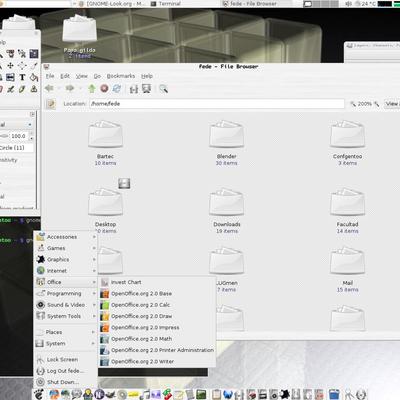Launch purple N icon in bottom panel
The width and height of the screenshot is (400, 400).
click(99, 395)
